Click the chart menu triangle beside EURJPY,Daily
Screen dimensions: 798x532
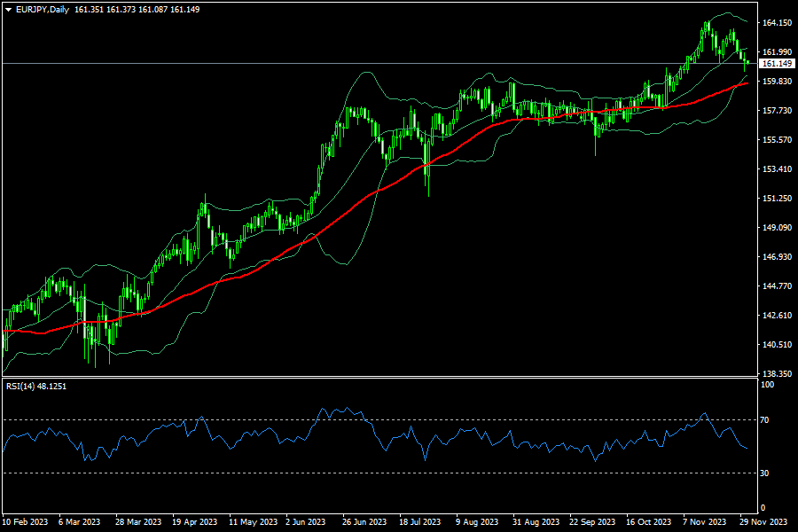(8, 10)
